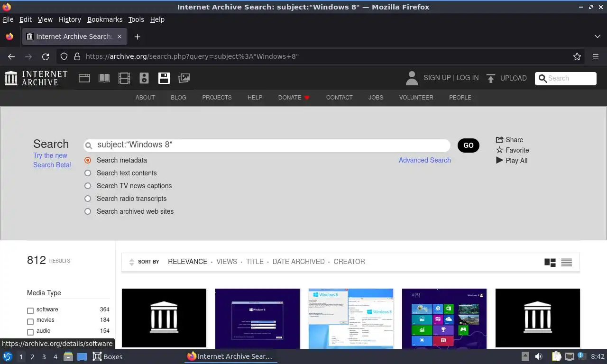The width and height of the screenshot is (607, 364).
Task: Select Search metadata radio option
Action: click(88, 160)
